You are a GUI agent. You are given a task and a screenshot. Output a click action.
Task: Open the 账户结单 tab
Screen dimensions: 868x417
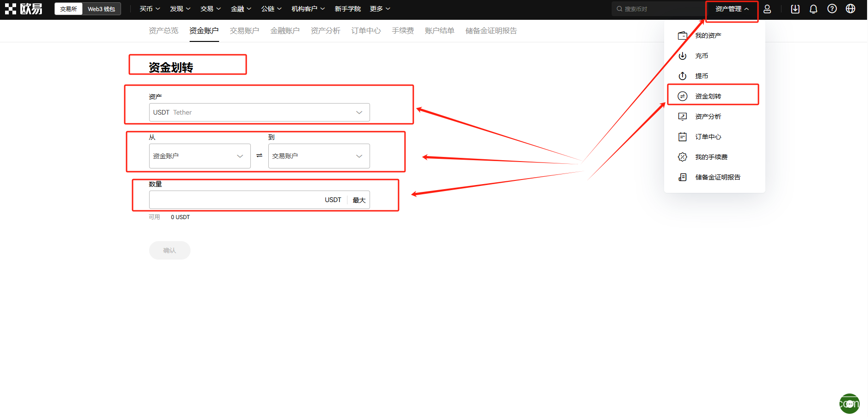point(440,30)
